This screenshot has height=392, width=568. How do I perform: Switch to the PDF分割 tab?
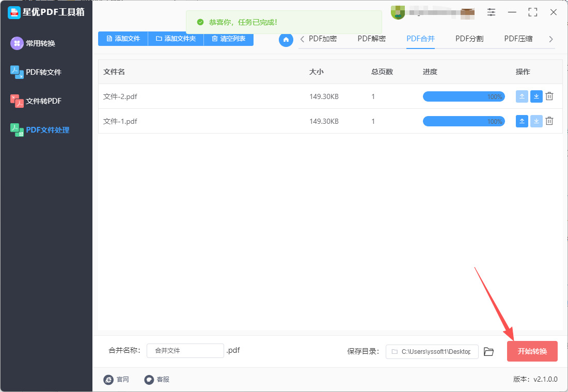click(x=469, y=39)
